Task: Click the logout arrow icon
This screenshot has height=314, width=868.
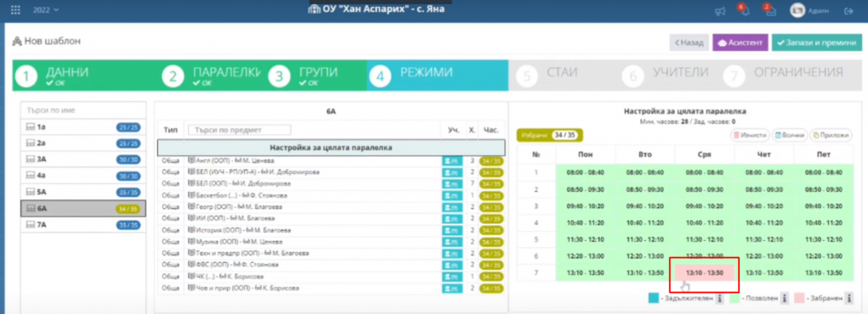Action: point(848,11)
